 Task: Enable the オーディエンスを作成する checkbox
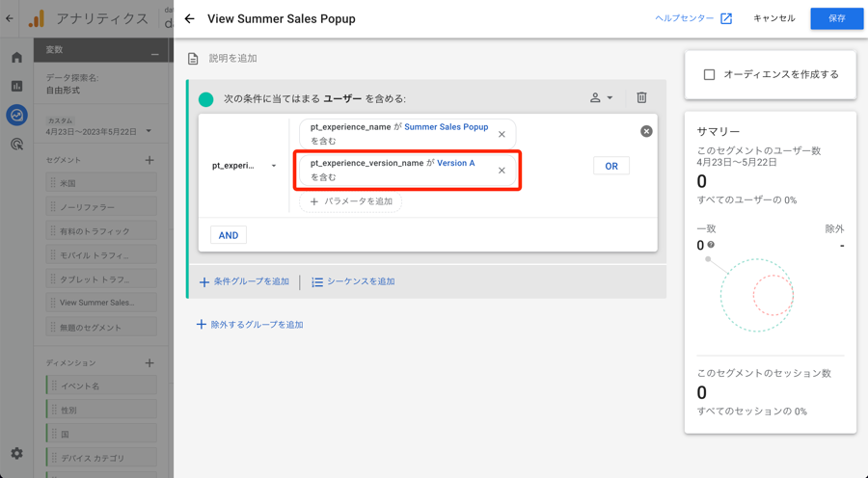click(709, 74)
